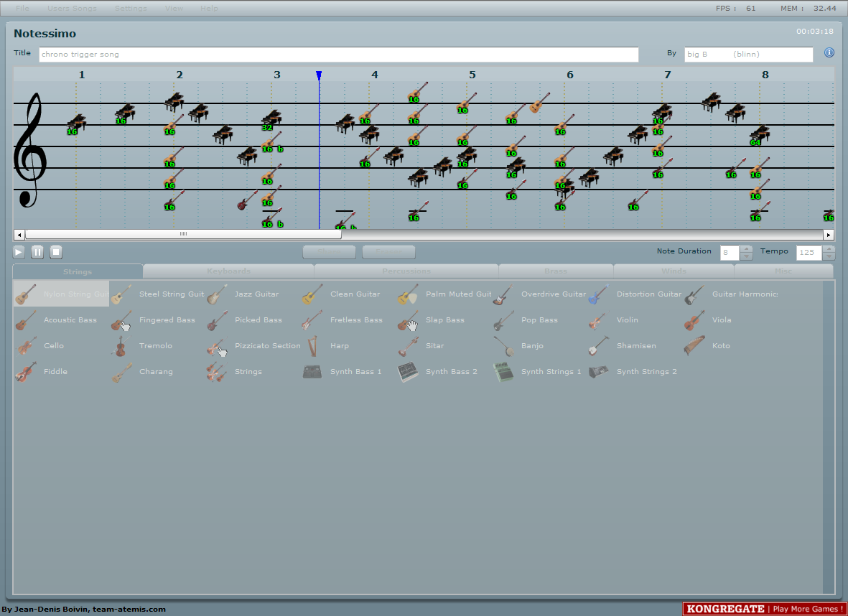The image size is (848, 616).
Task: Click the Note Duration number field
Action: pyautogui.click(x=730, y=253)
